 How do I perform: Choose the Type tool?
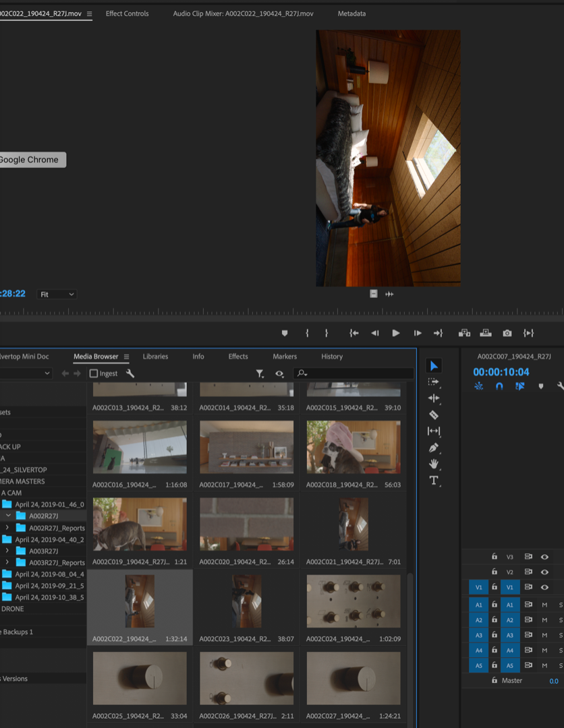(x=434, y=481)
